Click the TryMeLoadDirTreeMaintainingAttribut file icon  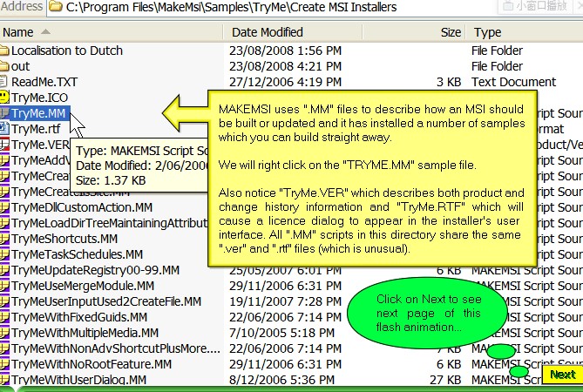coord(4,222)
